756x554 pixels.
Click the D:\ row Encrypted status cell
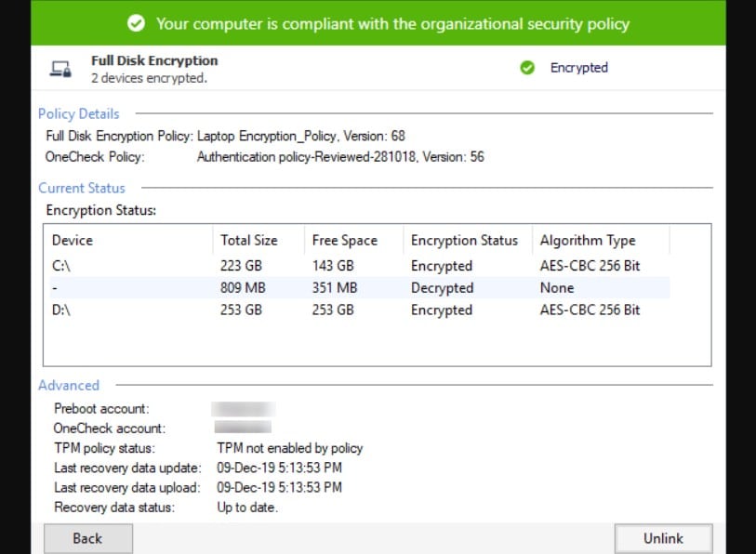pyautogui.click(x=442, y=310)
